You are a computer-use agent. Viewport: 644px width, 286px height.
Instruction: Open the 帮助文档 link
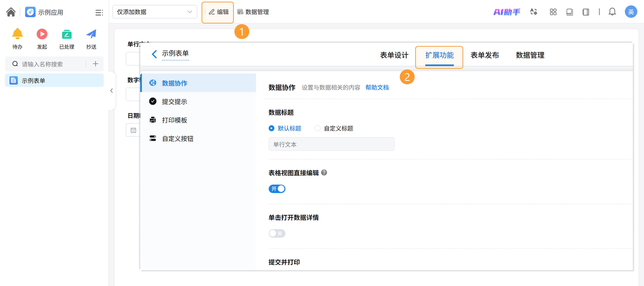377,87
